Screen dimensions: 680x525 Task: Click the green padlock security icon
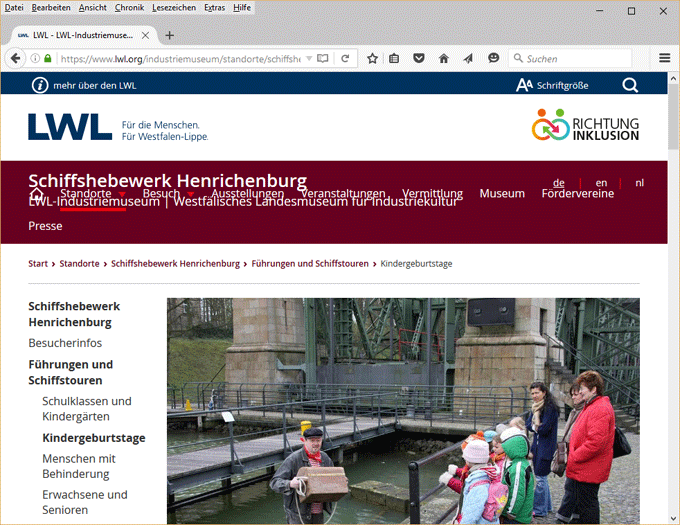(48, 58)
